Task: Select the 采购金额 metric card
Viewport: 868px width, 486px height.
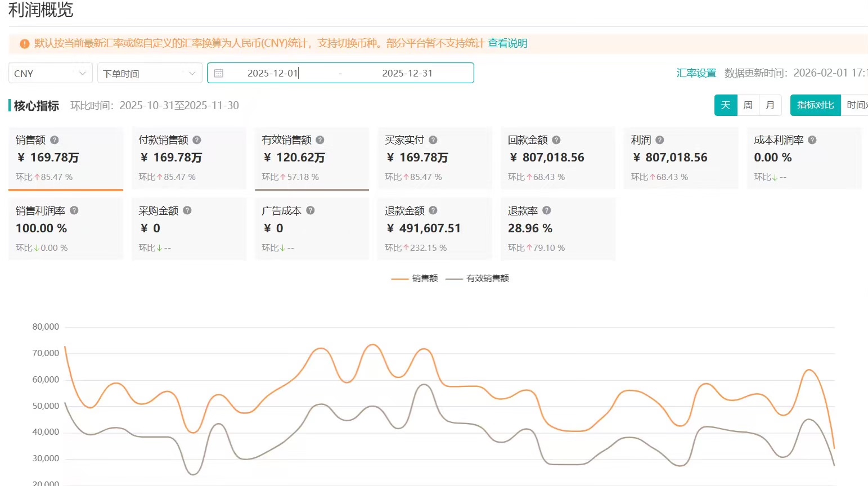Action: 189,229
